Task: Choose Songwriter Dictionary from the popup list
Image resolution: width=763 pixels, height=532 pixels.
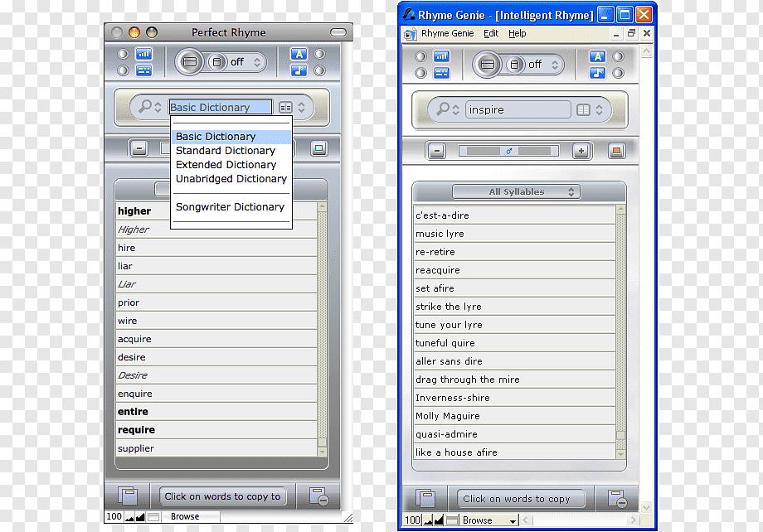Action: [231, 207]
